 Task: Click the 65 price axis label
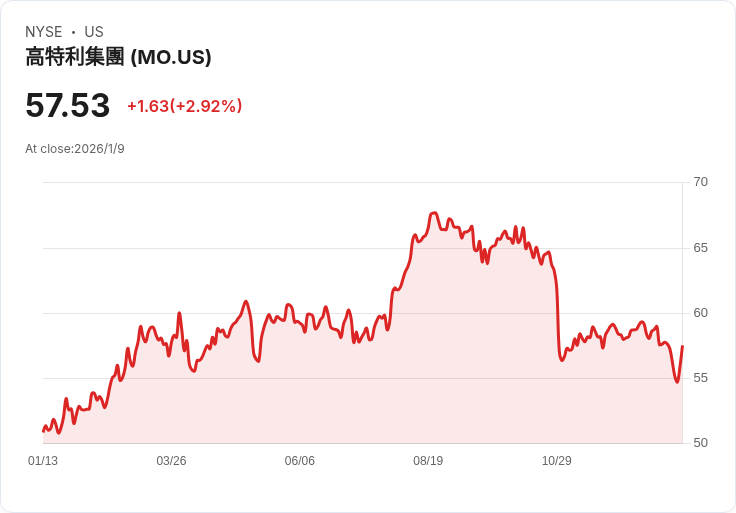tap(701, 247)
